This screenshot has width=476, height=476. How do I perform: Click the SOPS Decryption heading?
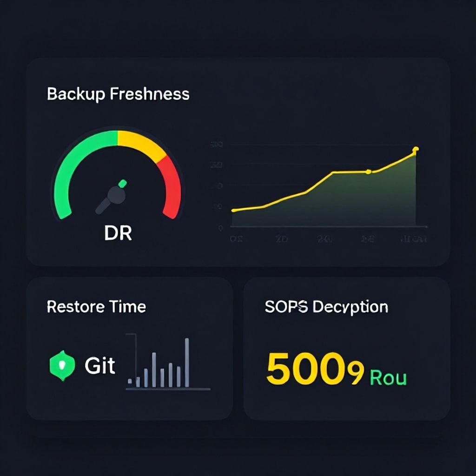pos(326,307)
